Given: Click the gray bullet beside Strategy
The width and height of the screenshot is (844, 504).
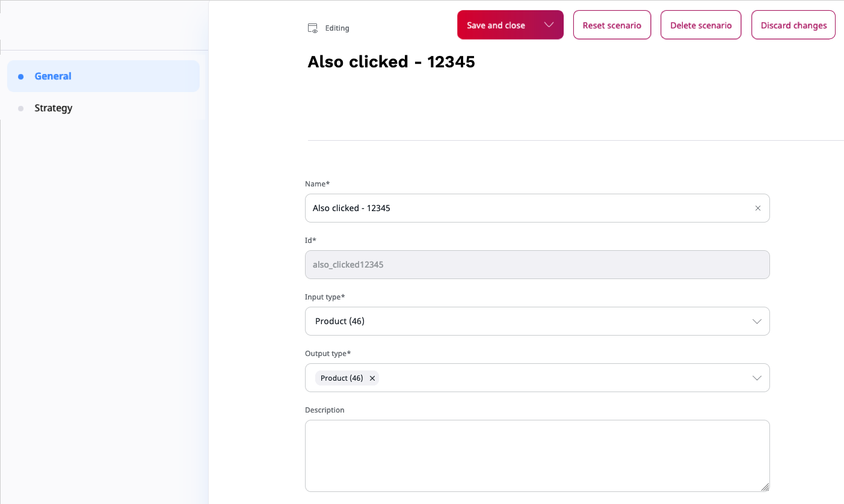Looking at the screenshot, I should (x=21, y=108).
